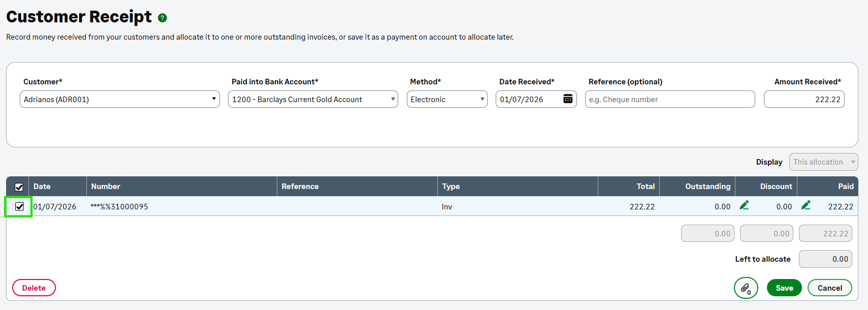Open the Date Received calendar picker
The height and width of the screenshot is (310, 868).
pos(568,99)
